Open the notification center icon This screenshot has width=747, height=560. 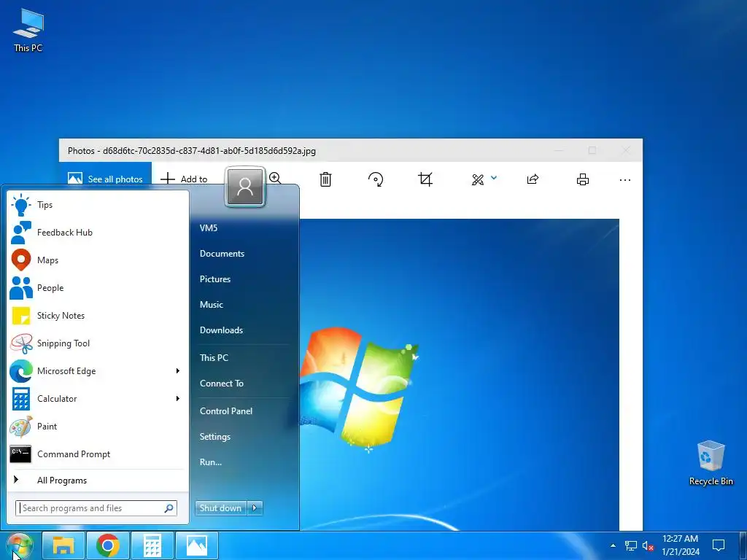[719, 545]
